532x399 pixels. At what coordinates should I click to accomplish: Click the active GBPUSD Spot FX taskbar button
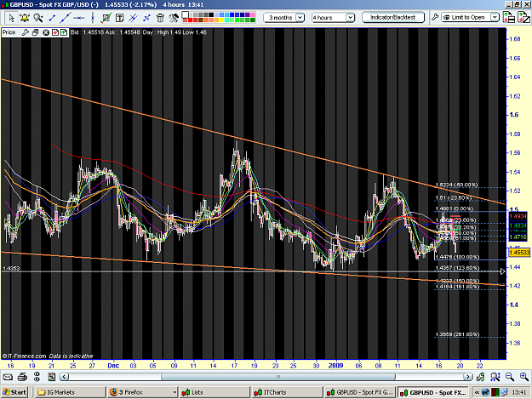tap(432, 392)
